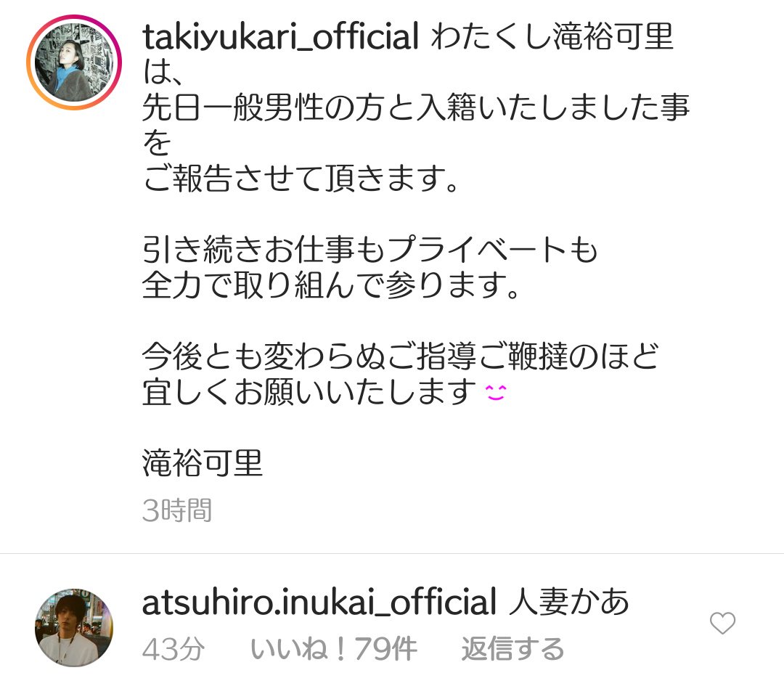Click line 今後とも変わらぬご指導ご鞭撻のほど
The image size is (784, 694).
[x=401, y=356]
